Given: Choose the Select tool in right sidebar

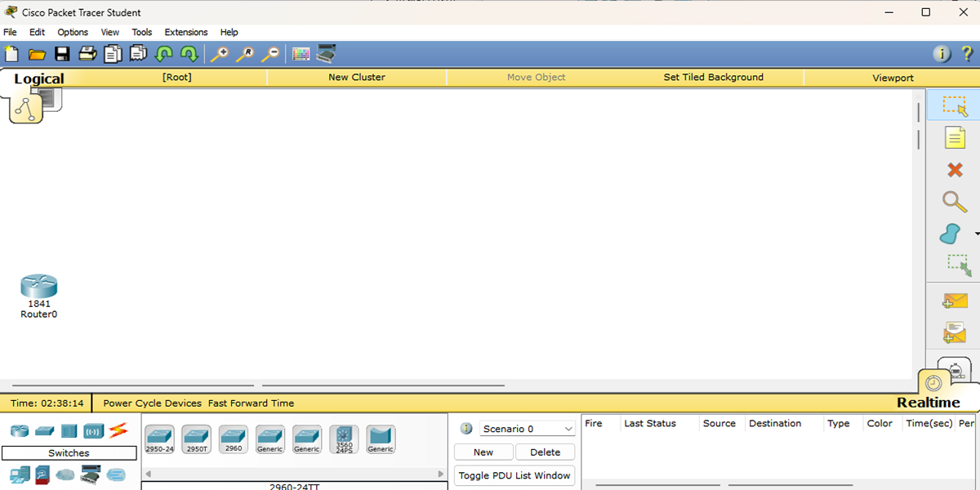Looking at the screenshot, I should click(x=954, y=106).
